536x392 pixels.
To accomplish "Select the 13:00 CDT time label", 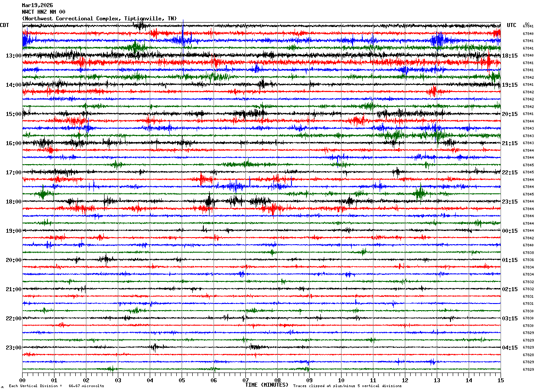I will coord(14,56).
